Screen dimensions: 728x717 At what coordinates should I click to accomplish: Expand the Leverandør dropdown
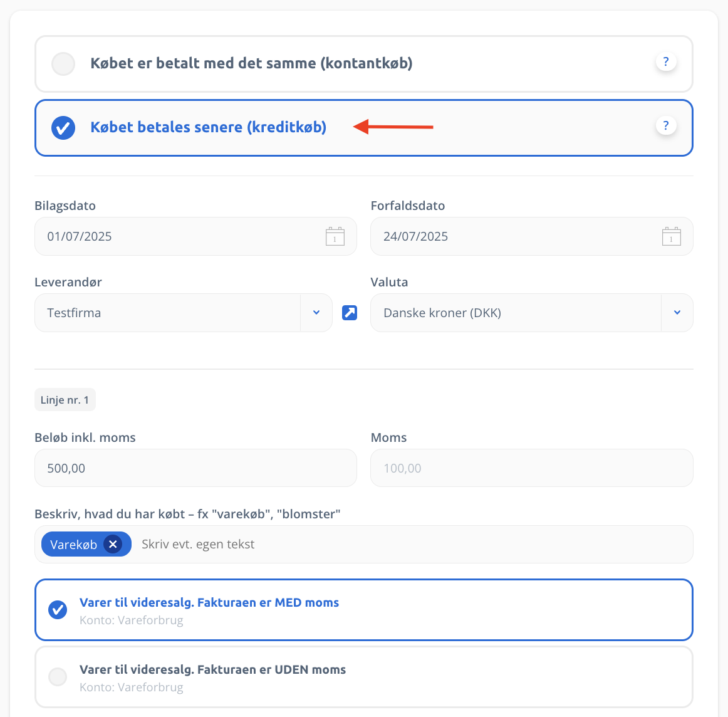click(316, 313)
